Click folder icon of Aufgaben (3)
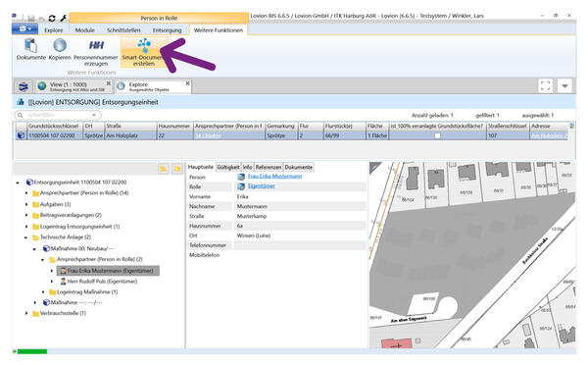The width and height of the screenshot is (588, 365). pos(35,204)
